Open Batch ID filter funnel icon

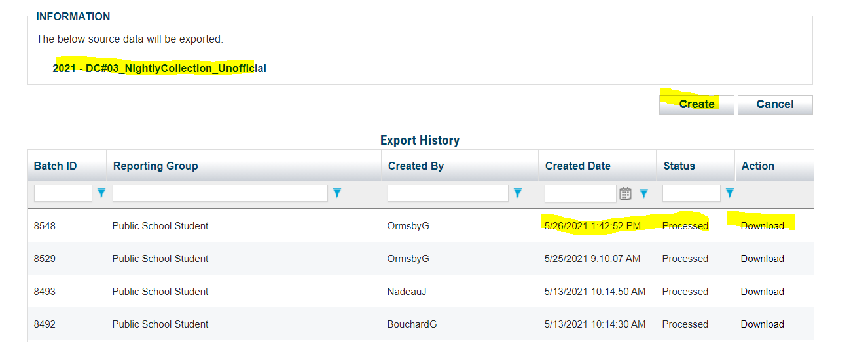point(101,193)
